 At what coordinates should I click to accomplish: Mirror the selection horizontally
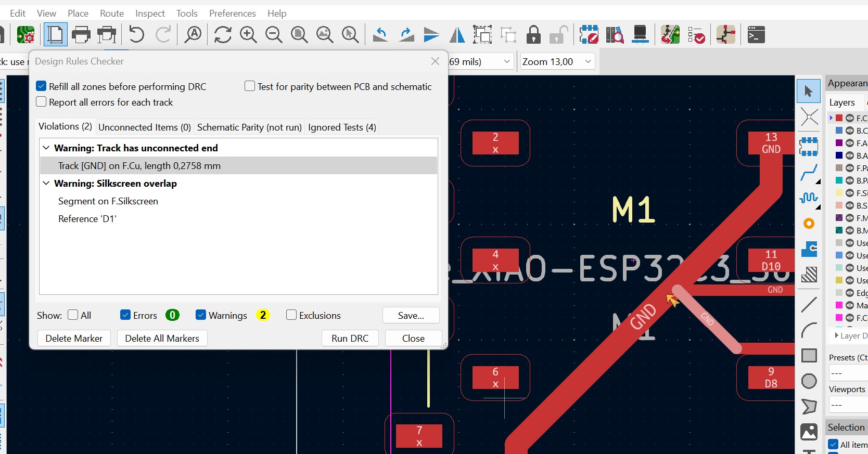(457, 35)
